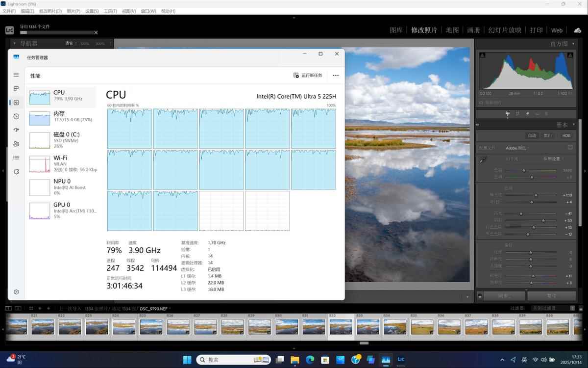Viewport: 588px width, 368px height.
Task: Collapse the Navigator panel triangle
Action: point(14,44)
